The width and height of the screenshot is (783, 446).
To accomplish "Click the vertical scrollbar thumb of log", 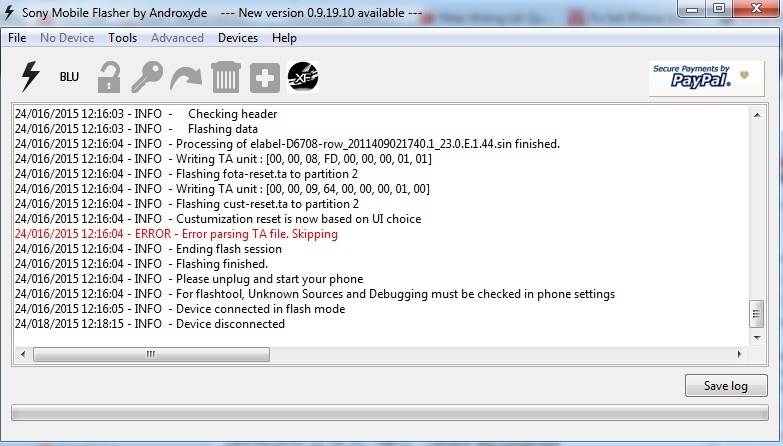I will [x=757, y=314].
